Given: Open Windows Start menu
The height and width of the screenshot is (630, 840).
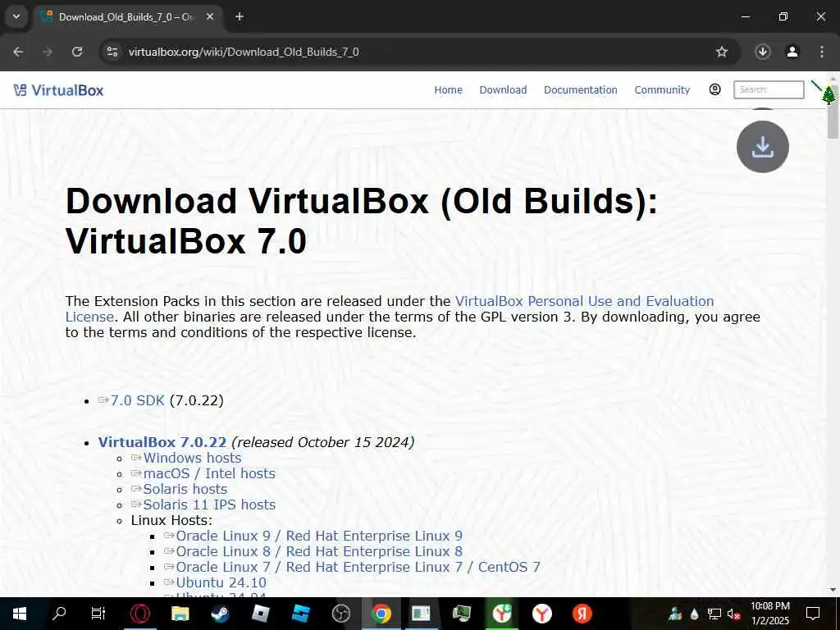Looking at the screenshot, I should 20,614.
